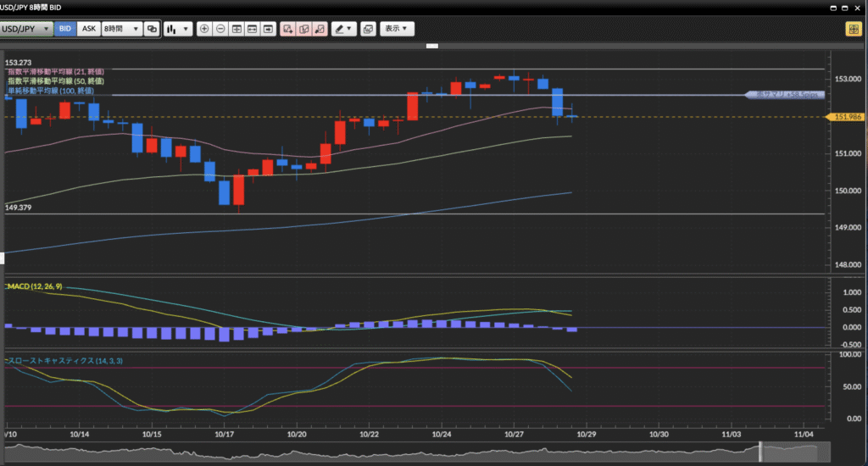Open the pencil drawing tools menu

click(x=343, y=29)
